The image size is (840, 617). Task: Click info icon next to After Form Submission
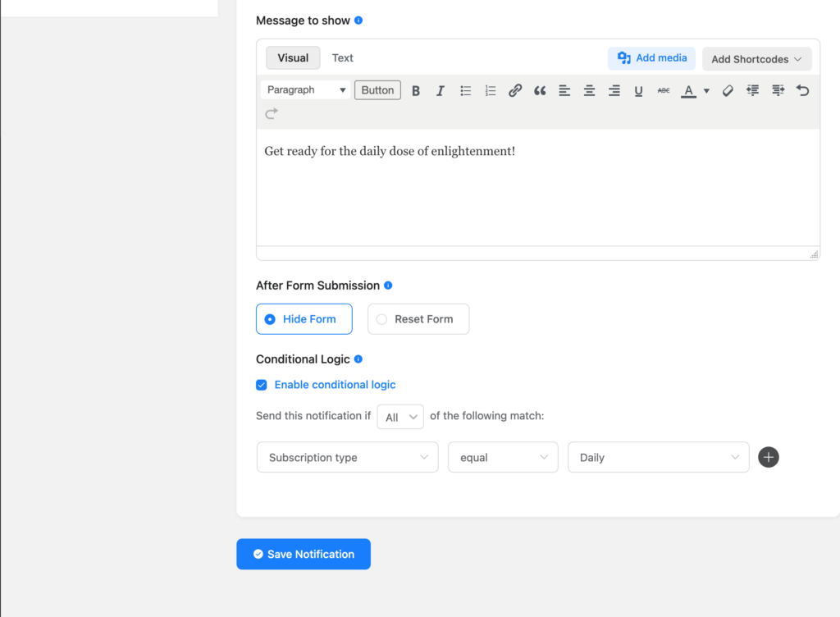click(388, 286)
